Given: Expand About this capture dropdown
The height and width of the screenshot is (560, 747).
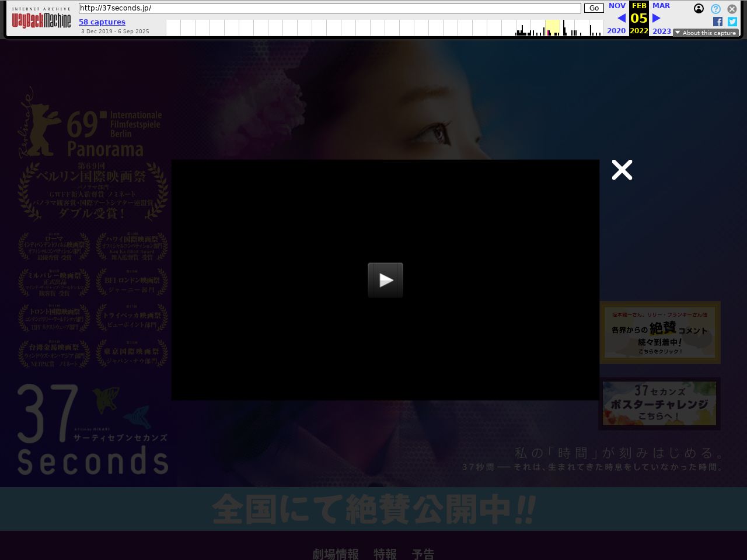Looking at the screenshot, I should pos(706,33).
